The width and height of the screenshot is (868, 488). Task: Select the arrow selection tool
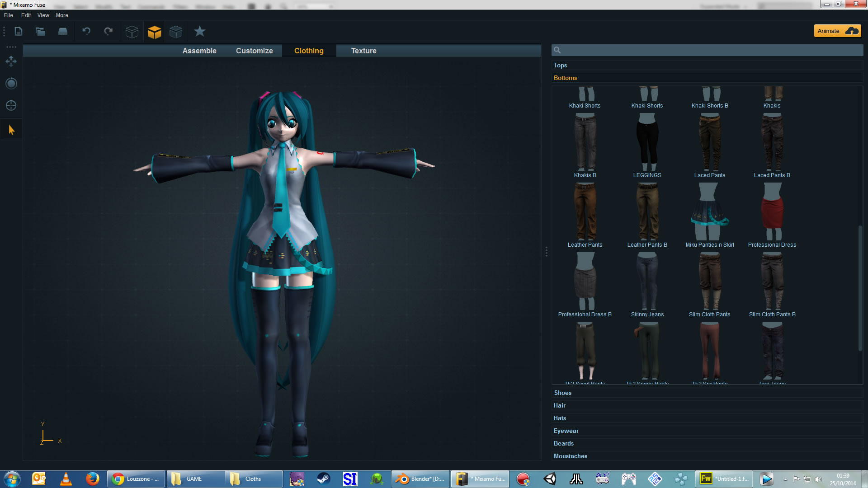(x=11, y=129)
